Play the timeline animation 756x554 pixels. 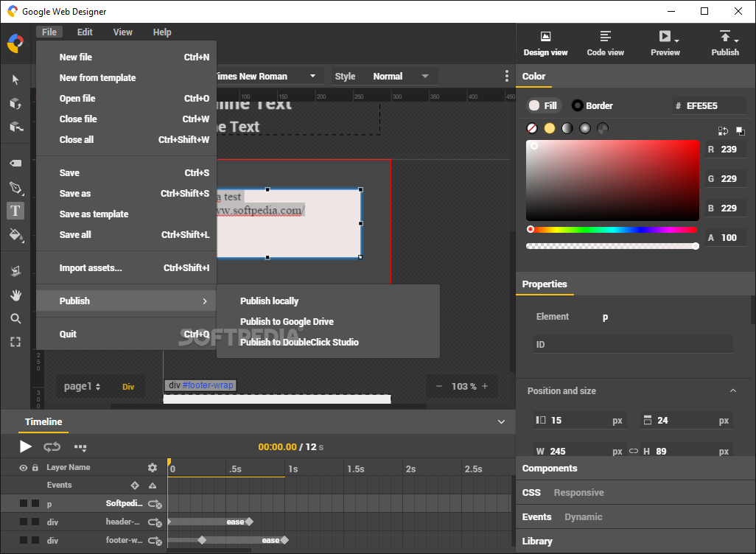tap(26, 447)
